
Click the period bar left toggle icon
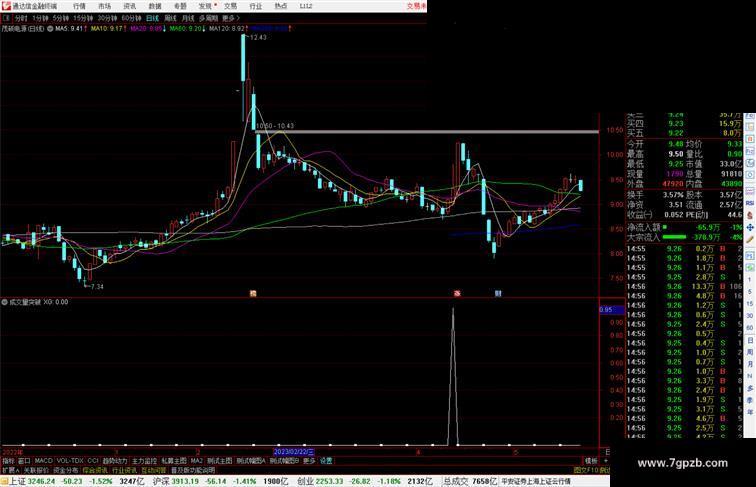click(6, 18)
